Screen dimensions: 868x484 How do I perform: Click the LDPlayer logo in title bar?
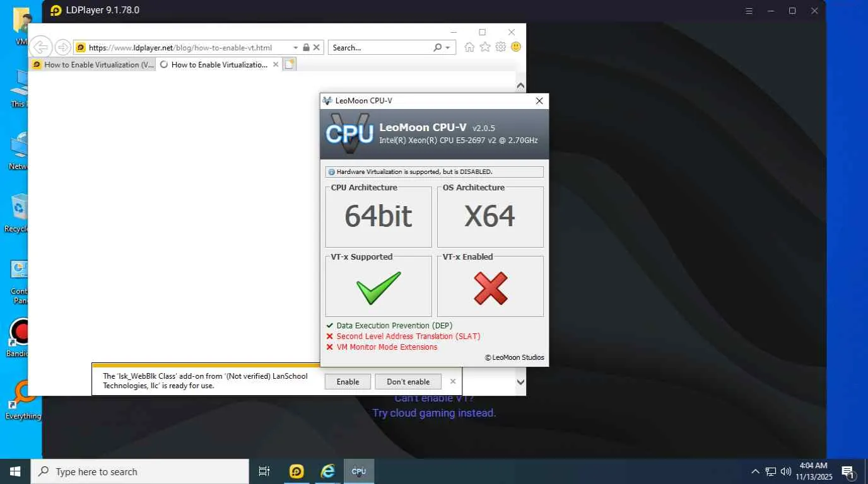pyautogui.click(x=56, y=10)
